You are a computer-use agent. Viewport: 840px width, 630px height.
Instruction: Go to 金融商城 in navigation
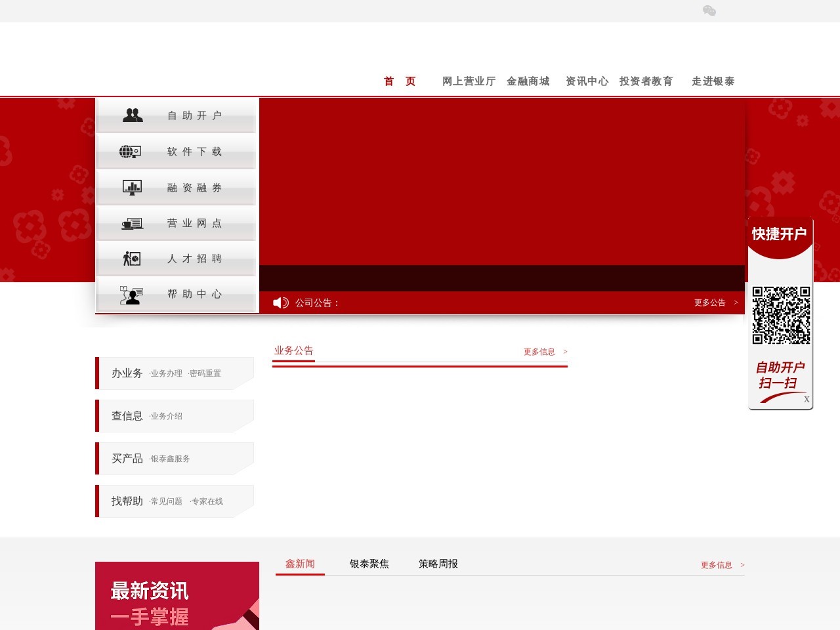(x=528, y=81)
